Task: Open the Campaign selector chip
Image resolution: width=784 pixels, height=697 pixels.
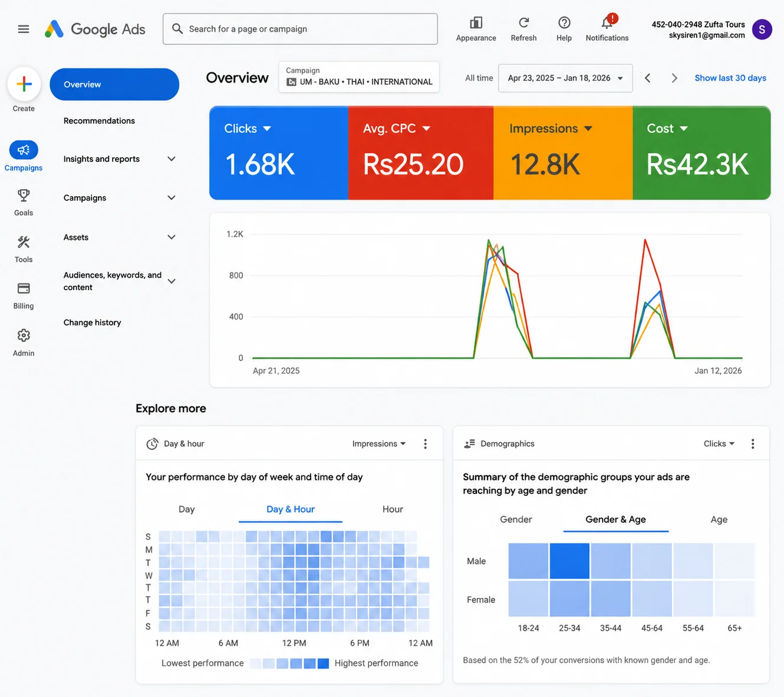Action: click(x=359, y=77)
